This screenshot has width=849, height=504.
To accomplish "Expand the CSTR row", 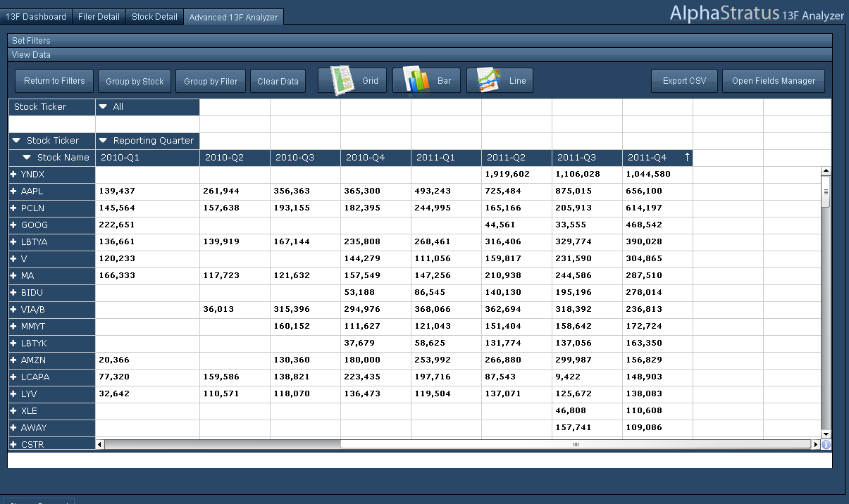I will click(x=13, y=444).
